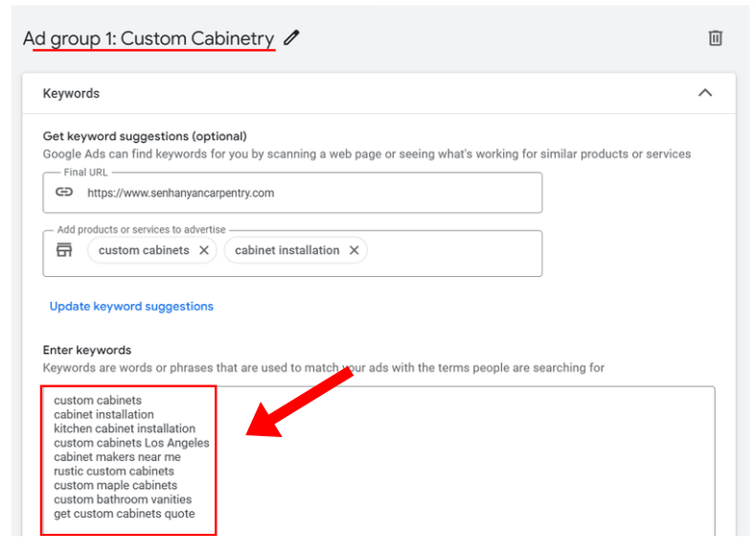Place cursor on 'kitchen cabinet installation' keyword line
756x556 pixels.
(125, 429)
